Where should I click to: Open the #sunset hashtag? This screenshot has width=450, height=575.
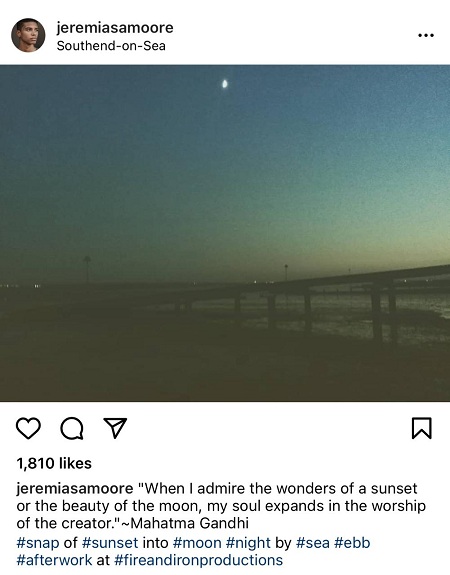click(x=110, y=543)
